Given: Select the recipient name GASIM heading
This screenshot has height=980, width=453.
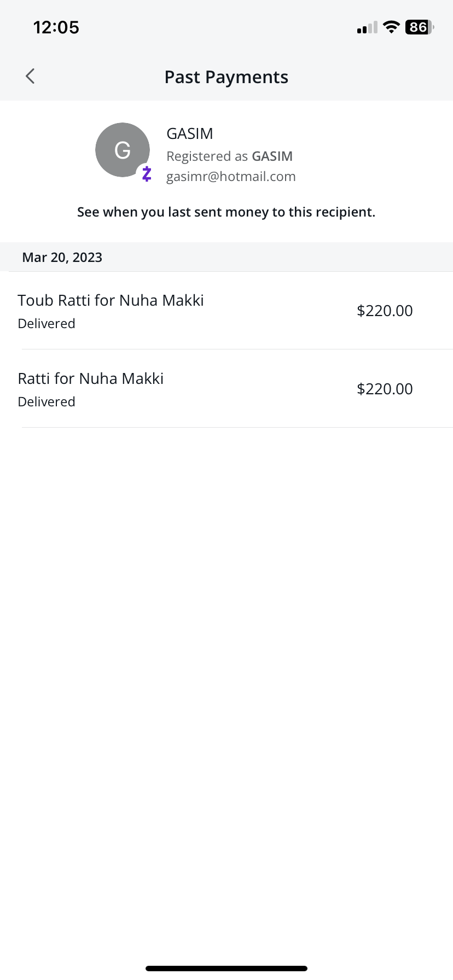Looking at the screenshot, I should (190, 133).
